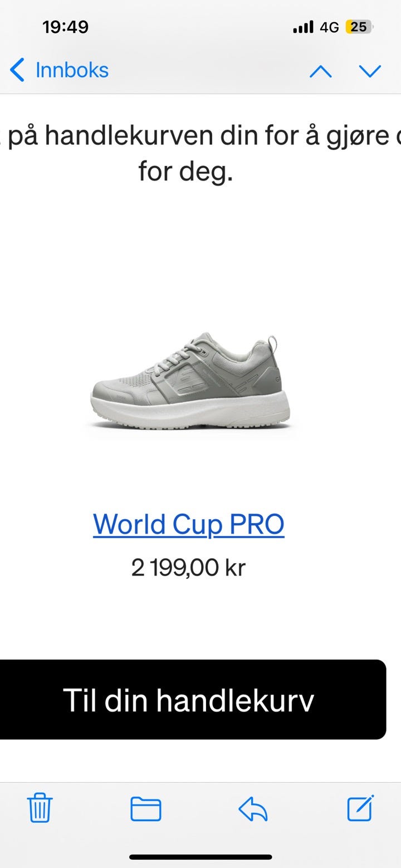Tap the 19:49 clock in status bar
The height and width of the screenshot is (868, 401).
coord(65,27)
